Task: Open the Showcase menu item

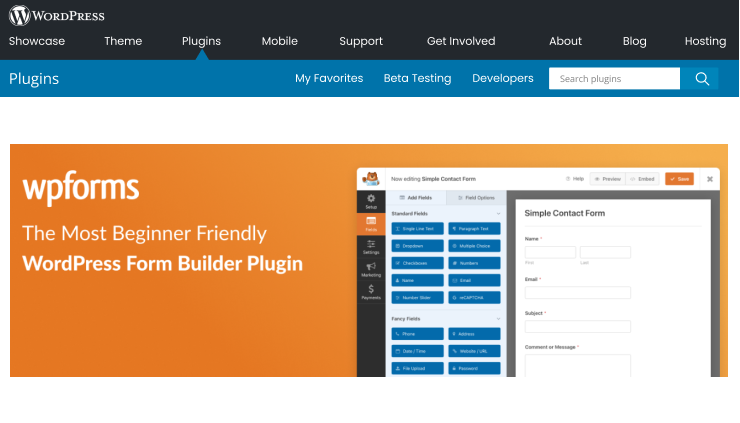Action: (x=37, y=41)
